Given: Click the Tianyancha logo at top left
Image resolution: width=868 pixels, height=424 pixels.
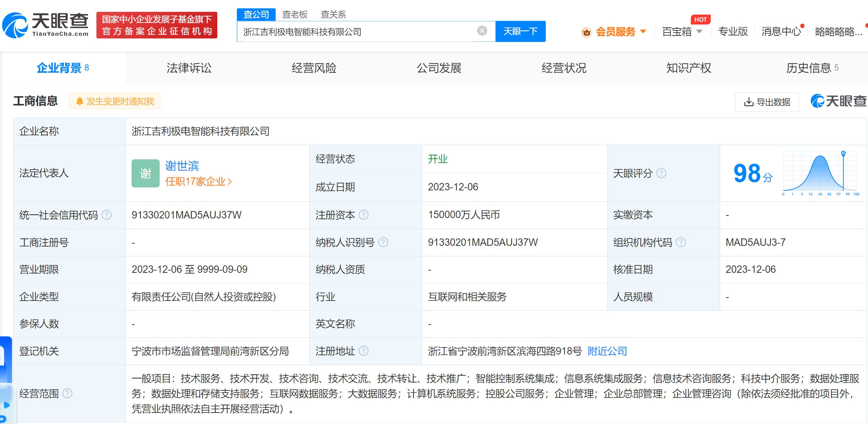Looking at the screenshot, I should [45, 25].
